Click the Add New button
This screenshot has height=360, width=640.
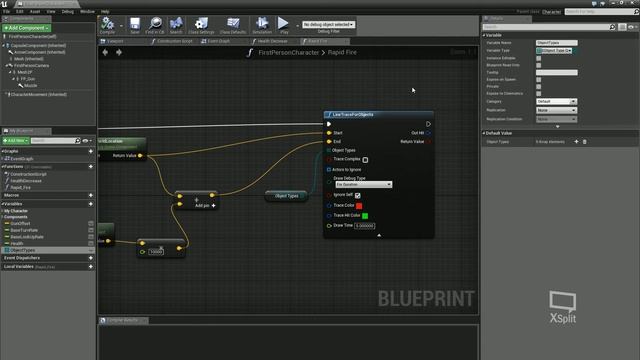pos(16,141)
